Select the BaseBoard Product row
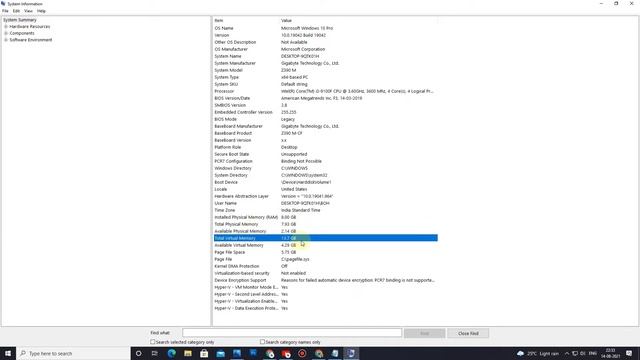640x360 pixels. tap(325, 133)
